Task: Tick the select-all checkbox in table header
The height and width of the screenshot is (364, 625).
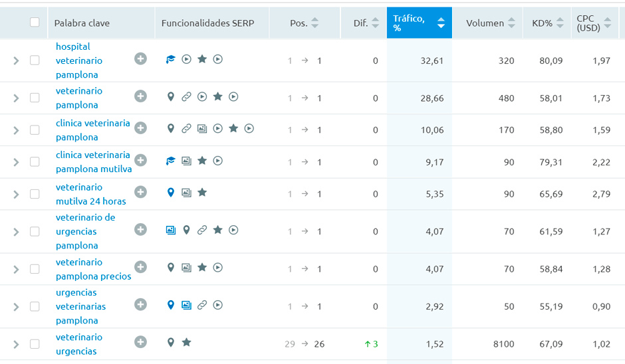Action: point(35,23)
